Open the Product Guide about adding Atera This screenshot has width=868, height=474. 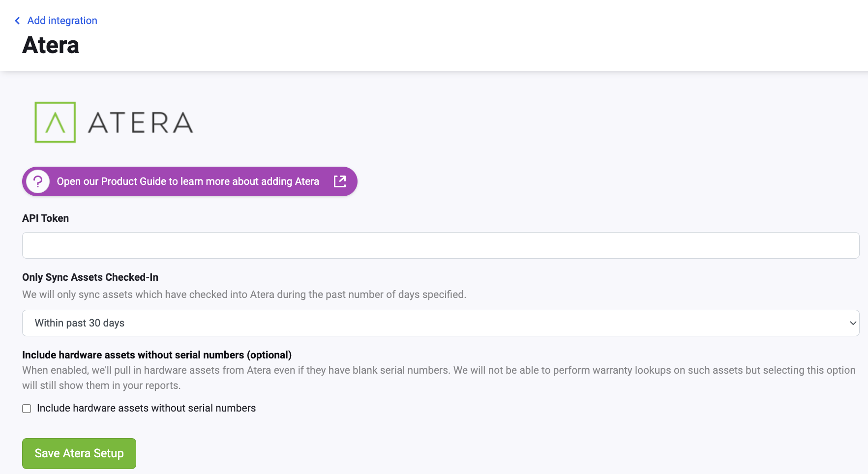(x=189, y=181)
